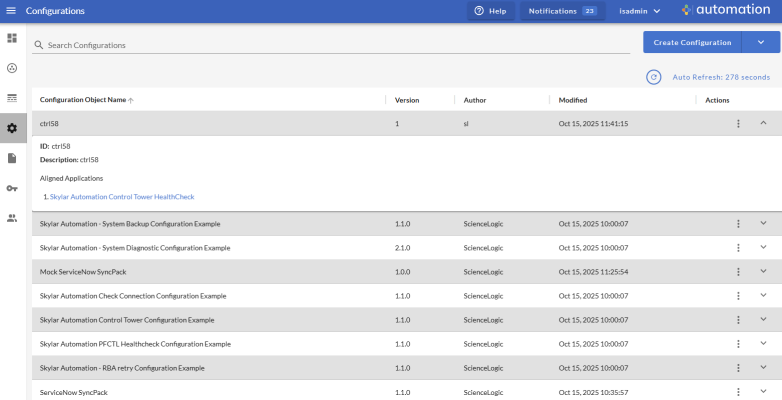Open the Dashboard sidebar icon

[x=12, y=38]
